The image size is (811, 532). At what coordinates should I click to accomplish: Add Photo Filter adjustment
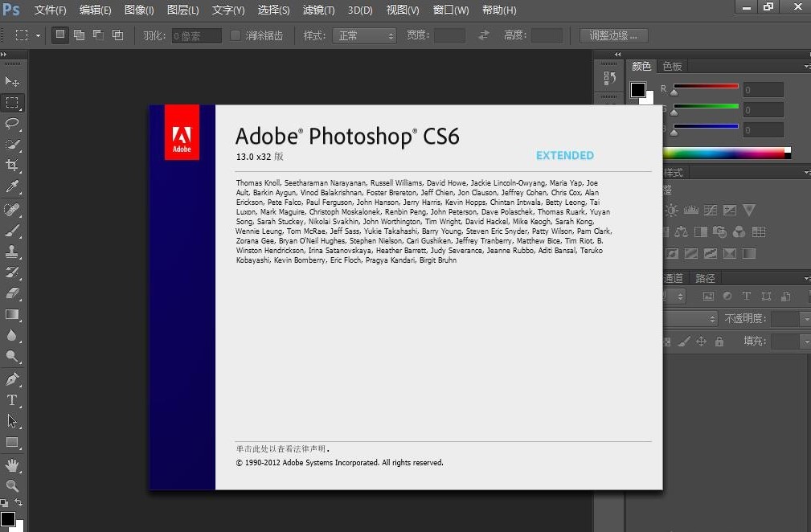[x=719, y=231]
